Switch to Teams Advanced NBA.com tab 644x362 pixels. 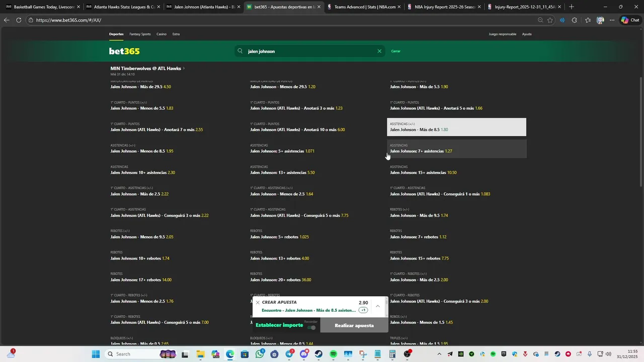pyautogui.click(x=364, y=7)
